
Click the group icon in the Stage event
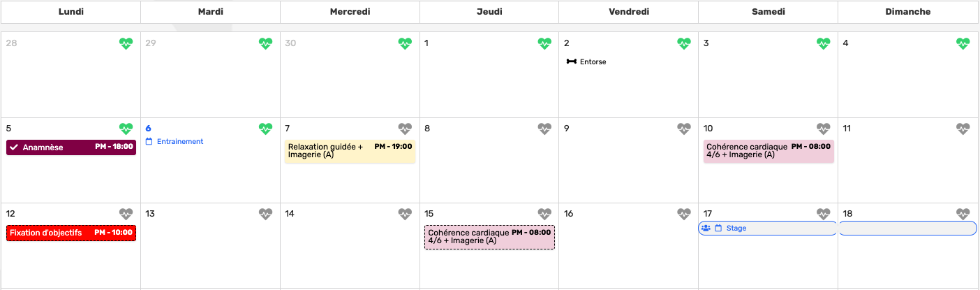[x=706, y=228]
